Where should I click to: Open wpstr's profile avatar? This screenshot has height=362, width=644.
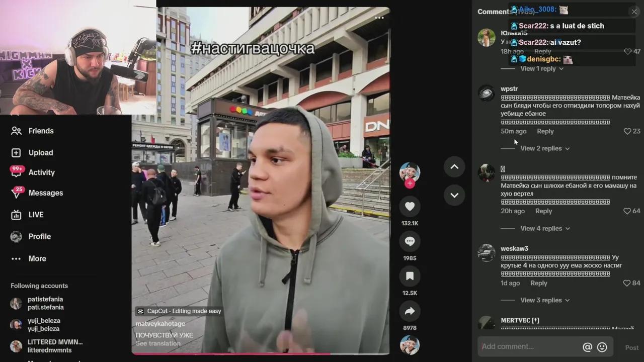pyautogui.click(x=486, y=93)
